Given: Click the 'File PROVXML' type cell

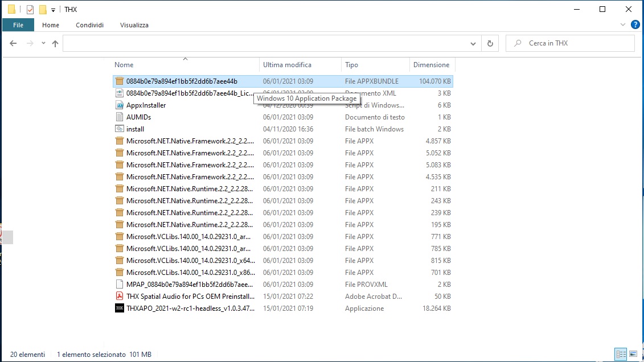Looking at the screenshot, I should 366,284.
